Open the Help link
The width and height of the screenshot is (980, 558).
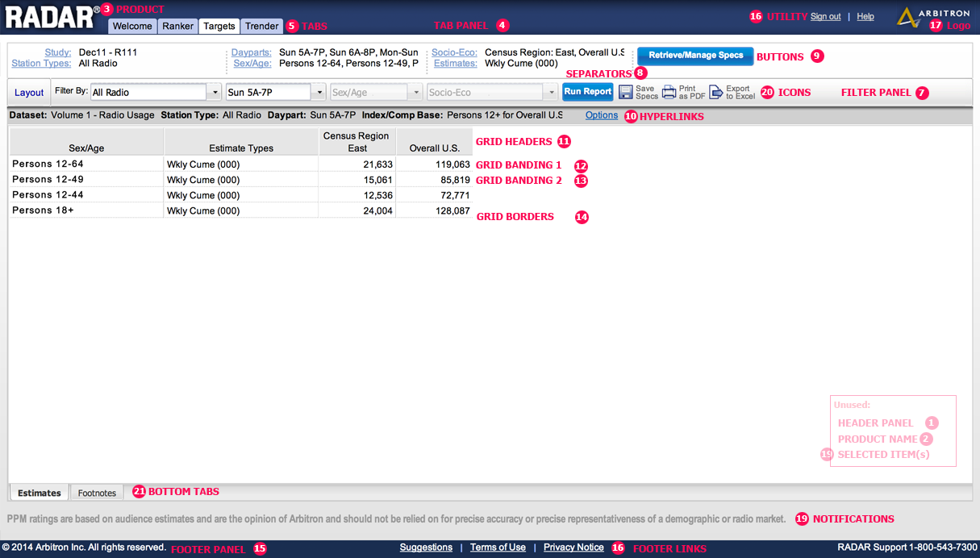click(x=865, y=16)
